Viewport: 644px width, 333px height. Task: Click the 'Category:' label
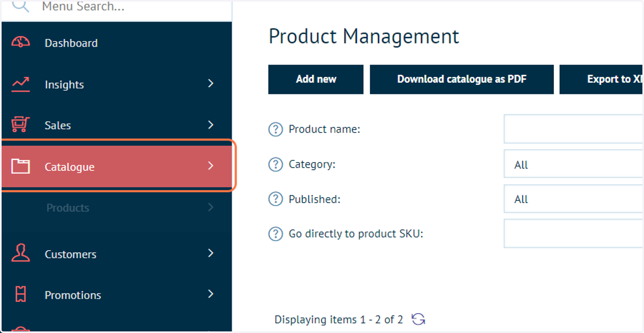(x=312, y=164)
